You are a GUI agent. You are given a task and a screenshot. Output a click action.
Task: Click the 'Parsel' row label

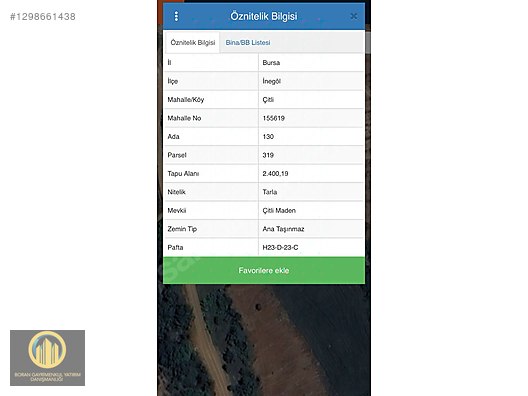coord(177,155)
